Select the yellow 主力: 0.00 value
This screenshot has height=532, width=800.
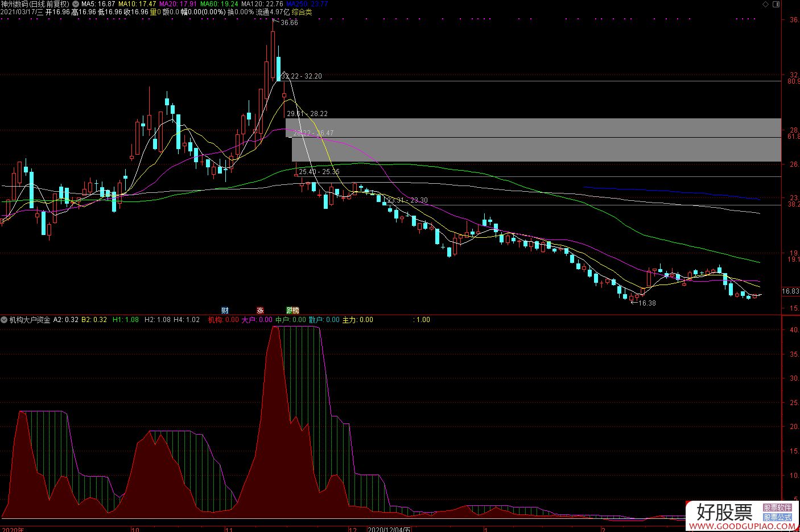[358, 320]
